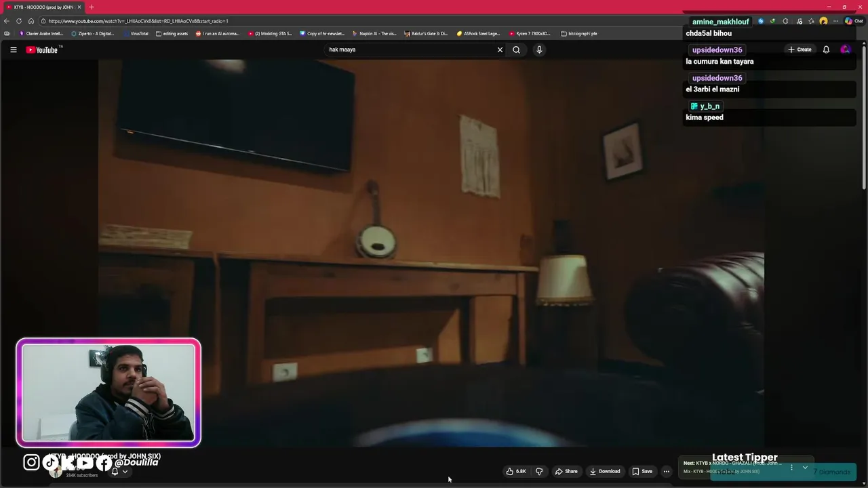Open browser Settings and more ellipsis

[x=835, y=21]
